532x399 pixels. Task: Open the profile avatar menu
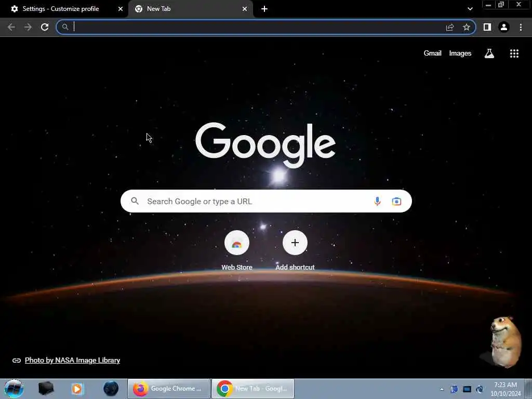[504, 27]
